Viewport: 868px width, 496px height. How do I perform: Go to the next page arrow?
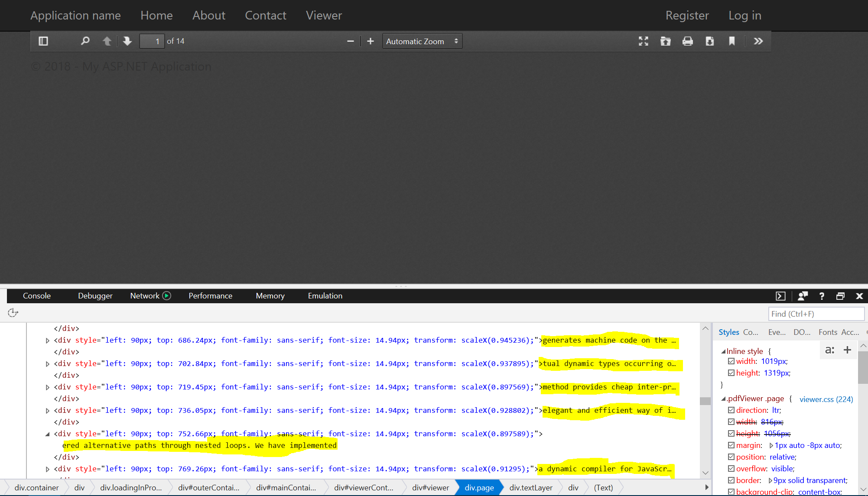click(x=127, y=41)
